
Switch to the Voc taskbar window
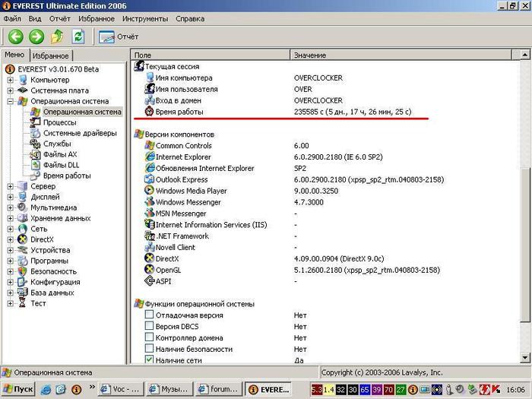point(121,389)
